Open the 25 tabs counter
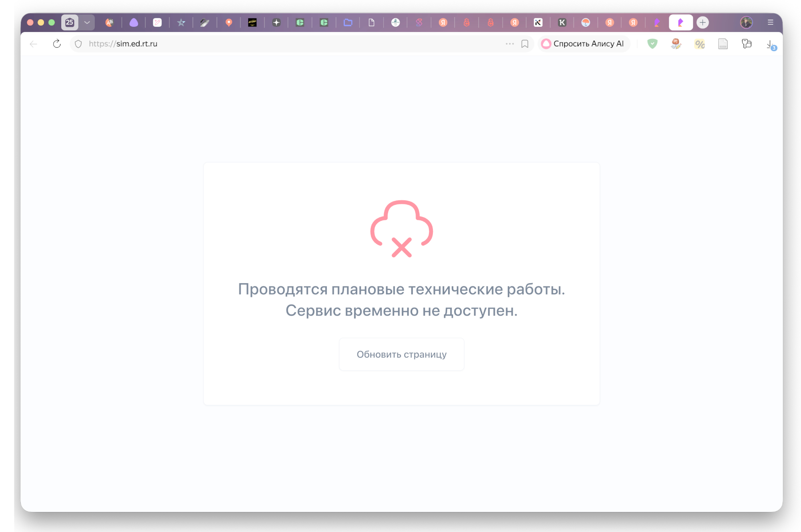801x532 pixels. click(70, 22)
